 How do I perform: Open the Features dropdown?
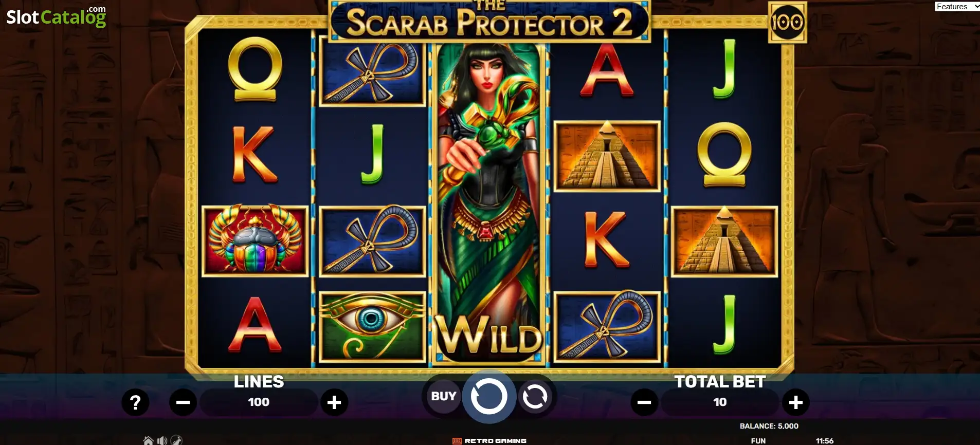pos(957,6)
